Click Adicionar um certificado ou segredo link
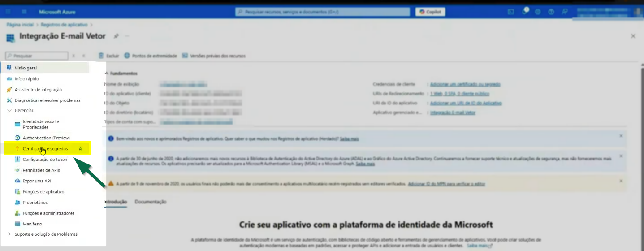 (465, 84)
